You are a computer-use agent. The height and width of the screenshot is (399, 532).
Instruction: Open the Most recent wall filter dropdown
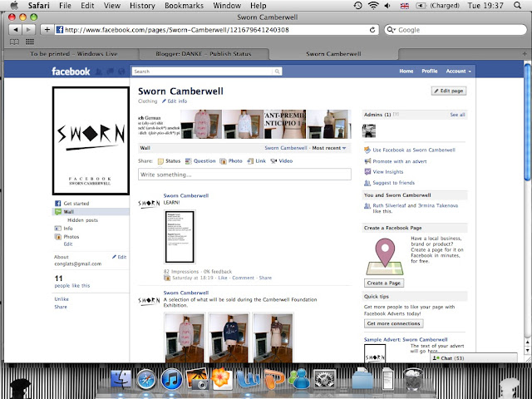coord(329,148)
